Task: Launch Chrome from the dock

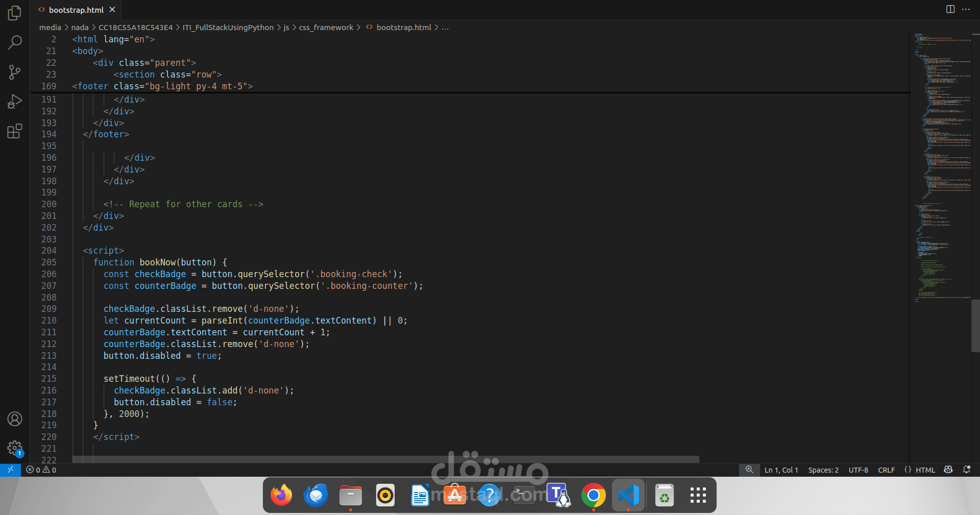Action: (x=593, y=495)
